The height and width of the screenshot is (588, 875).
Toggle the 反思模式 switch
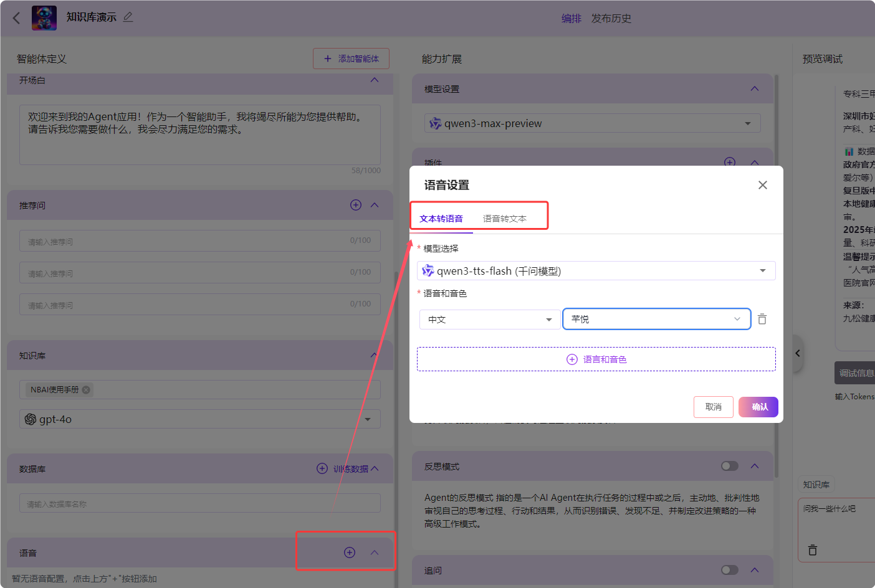[x=729, y=466]
